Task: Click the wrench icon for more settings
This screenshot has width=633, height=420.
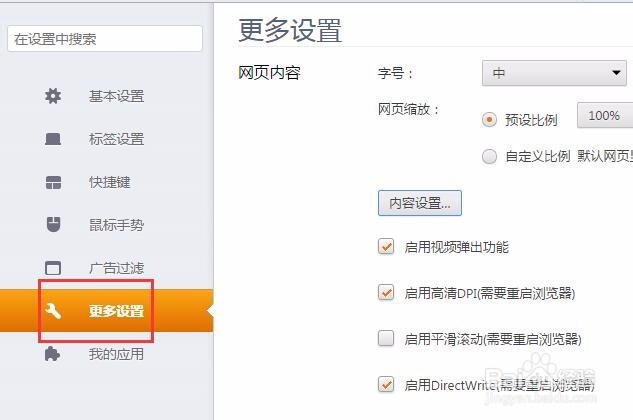Action: (x=53, y=311)
